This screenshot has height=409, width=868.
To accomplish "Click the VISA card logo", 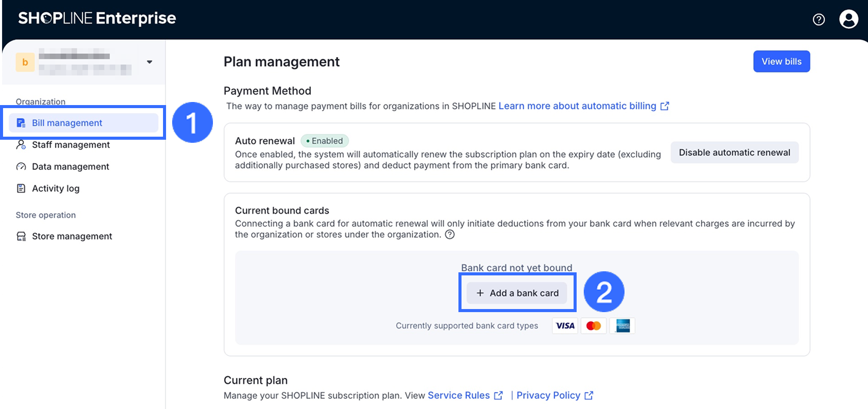I will coord(565,326).
